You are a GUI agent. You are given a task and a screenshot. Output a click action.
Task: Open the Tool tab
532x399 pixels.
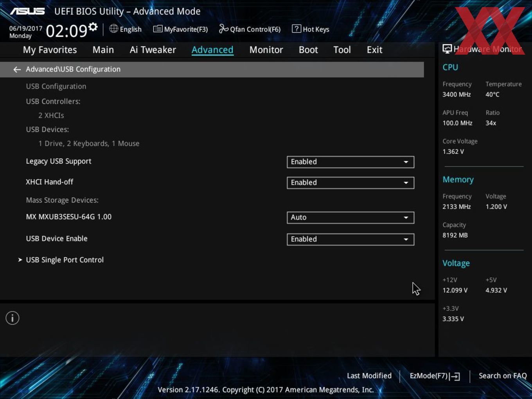point(342,50)
